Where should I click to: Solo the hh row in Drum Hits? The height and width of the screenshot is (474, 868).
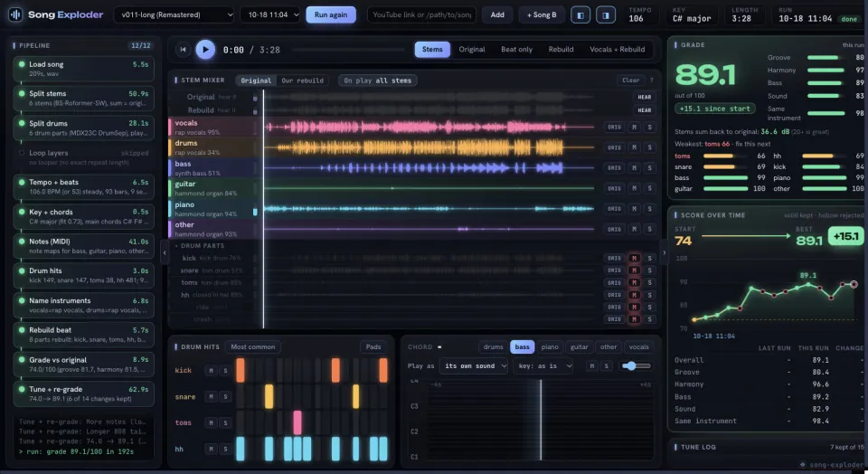point(225,449)
